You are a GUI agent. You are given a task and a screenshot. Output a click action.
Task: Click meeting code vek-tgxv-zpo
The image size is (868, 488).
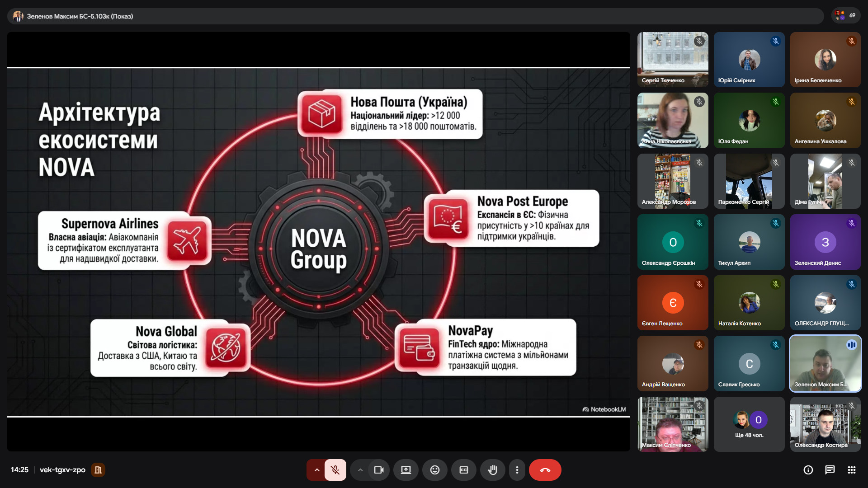(x=62, y=470)
